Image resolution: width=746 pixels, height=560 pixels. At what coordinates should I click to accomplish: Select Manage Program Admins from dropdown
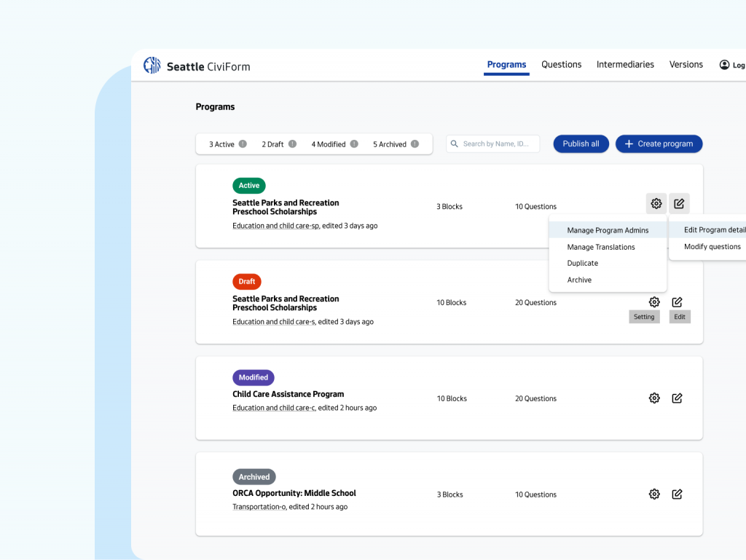[608, 230]
